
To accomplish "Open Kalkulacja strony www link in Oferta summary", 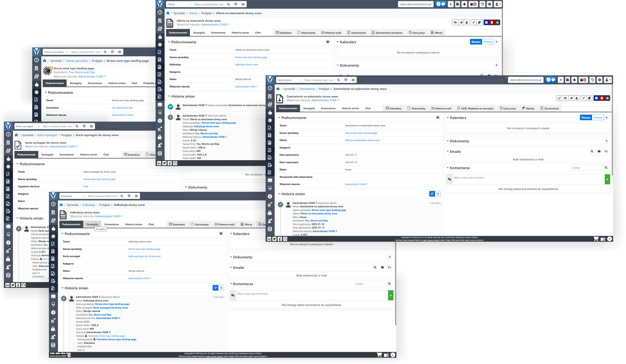I will pyautogui.click(x=246, y=65).
